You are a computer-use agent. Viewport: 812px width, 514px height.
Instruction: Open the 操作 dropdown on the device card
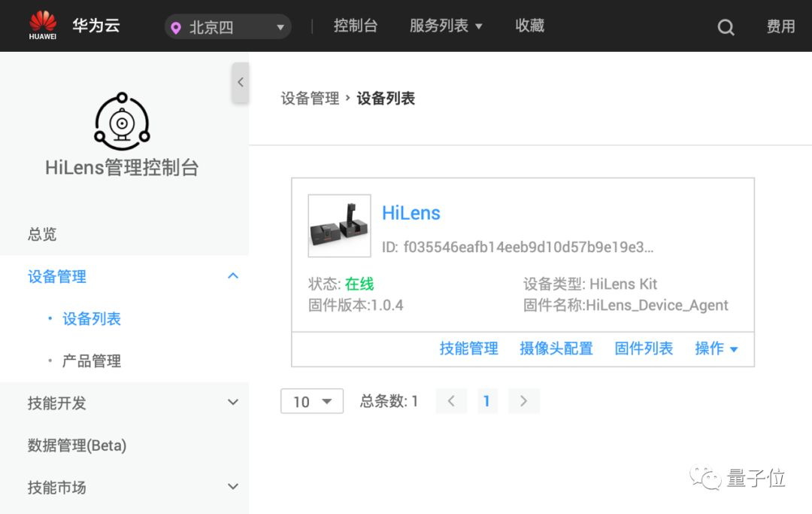[717, 348]
